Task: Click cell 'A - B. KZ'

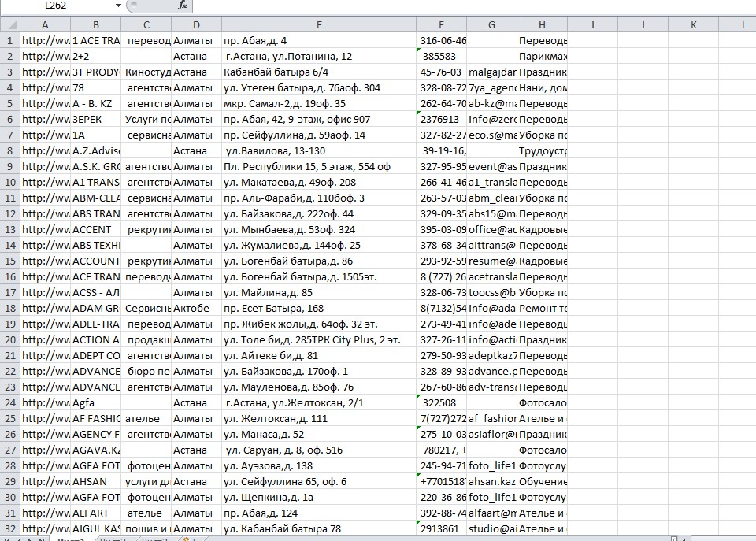Action: [95, 104]
